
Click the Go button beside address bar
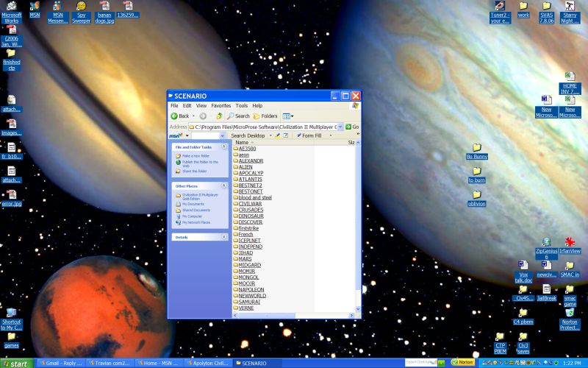tap(353, 127)
